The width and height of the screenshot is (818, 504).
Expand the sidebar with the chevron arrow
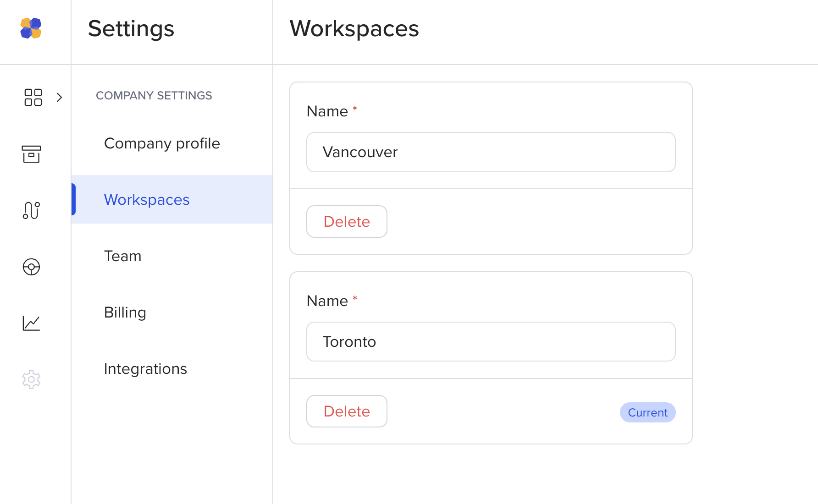click(59, 97)
